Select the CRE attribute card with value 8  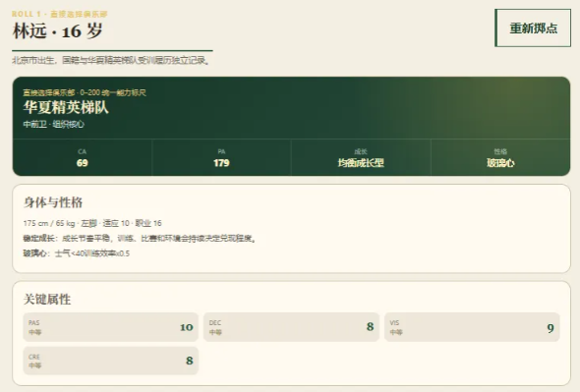111,361
